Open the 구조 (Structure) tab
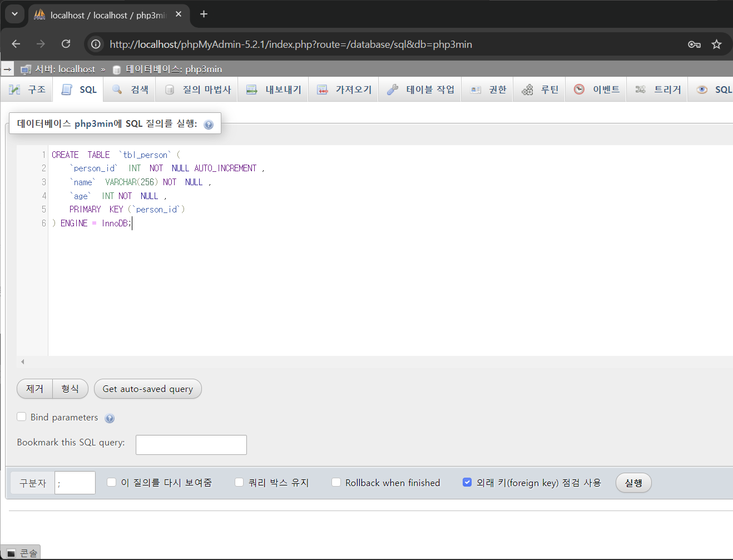This screenshot has height=560, width=733. [x=27, y=90]
